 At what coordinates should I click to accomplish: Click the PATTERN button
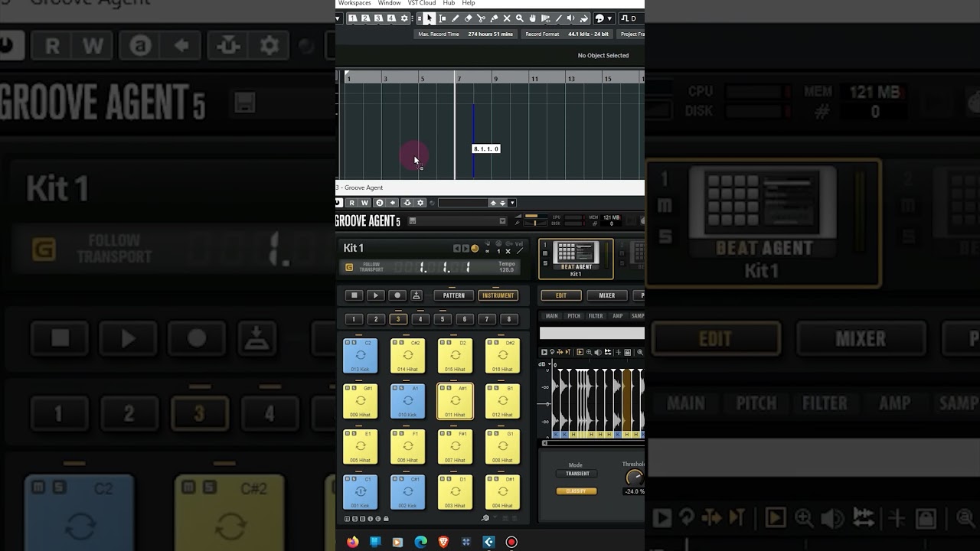[454, 295]
